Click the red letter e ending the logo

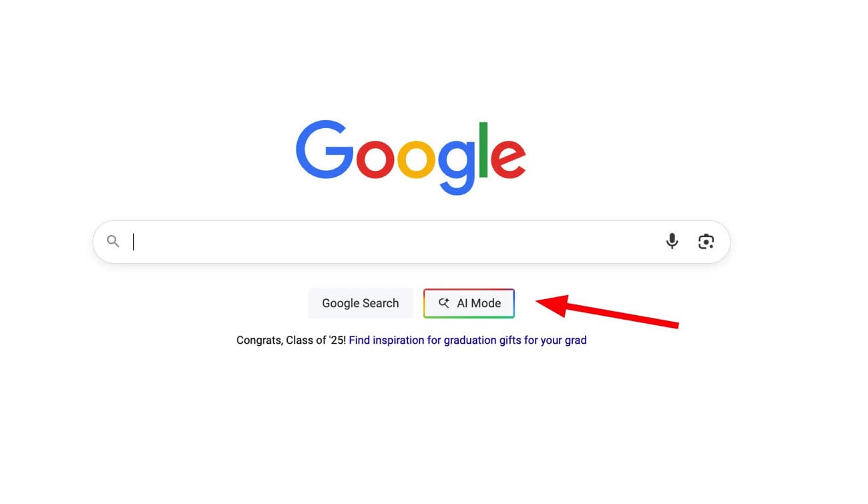pyautogui.click(x=508, y=158)
